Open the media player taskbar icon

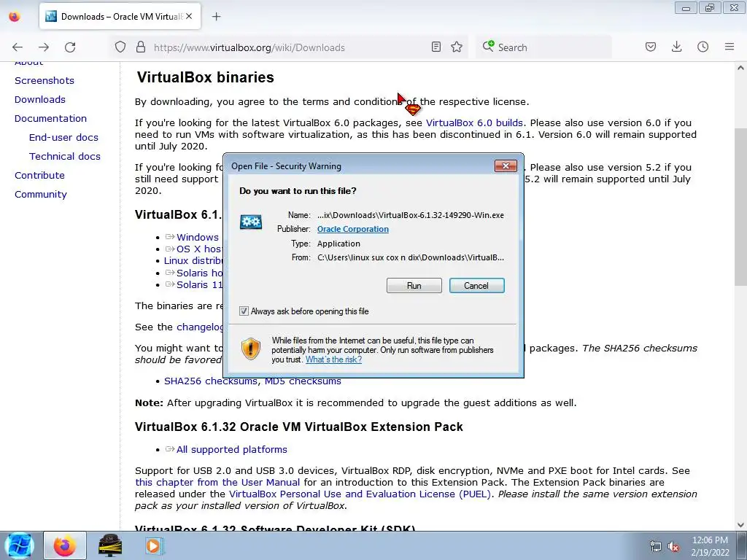coord(153,545)
